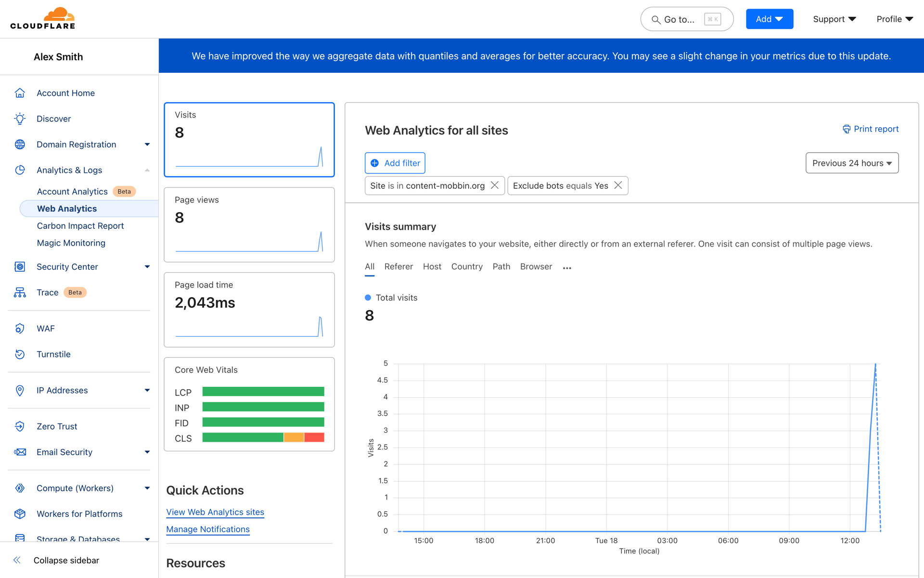Click the Total visits blue legend dot
Image resolution: width=924 pixels, height=578 pixels.
[368, 298]
